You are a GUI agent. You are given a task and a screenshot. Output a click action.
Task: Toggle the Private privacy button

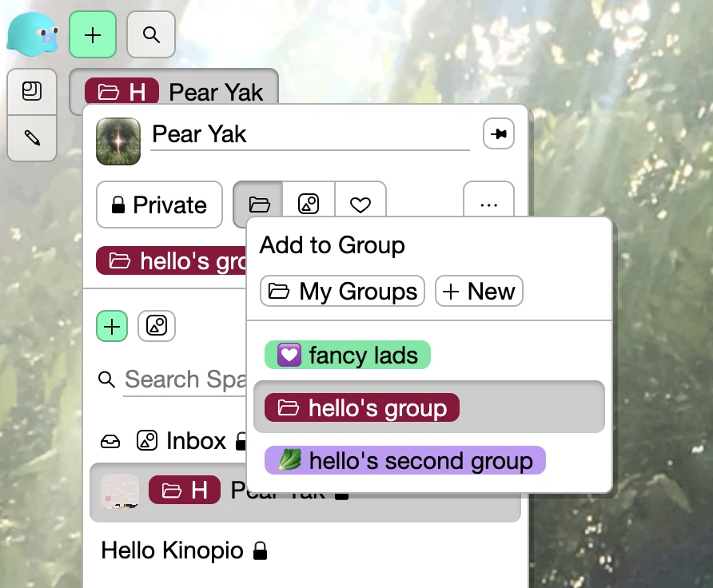click(159, 205)
